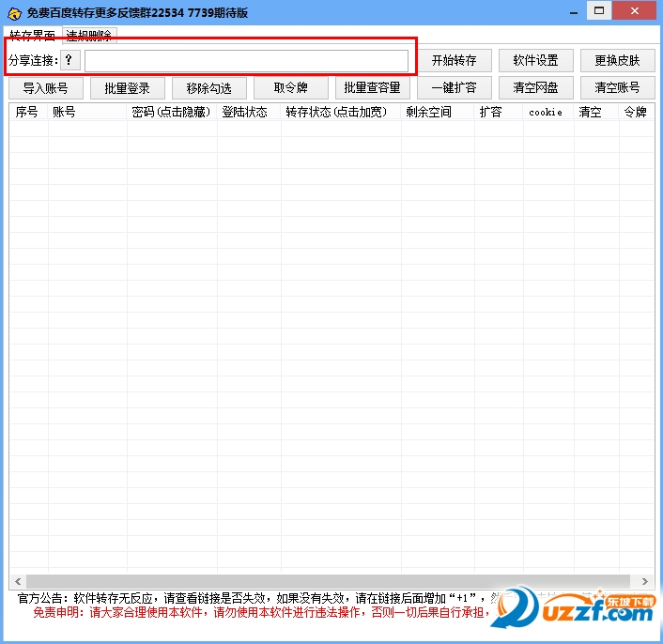Click the 令牌 column header

[637, 112]
